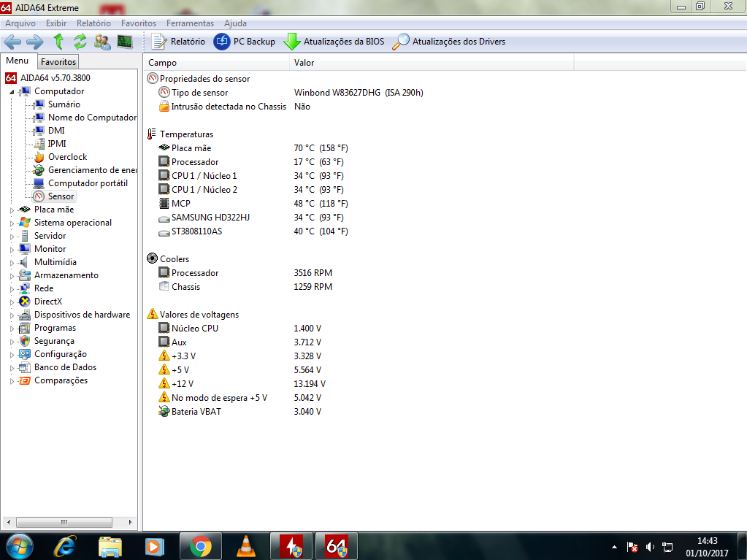Select Banco de Dados item
Viewport: 747px width, 560px height.
[65, 368]
